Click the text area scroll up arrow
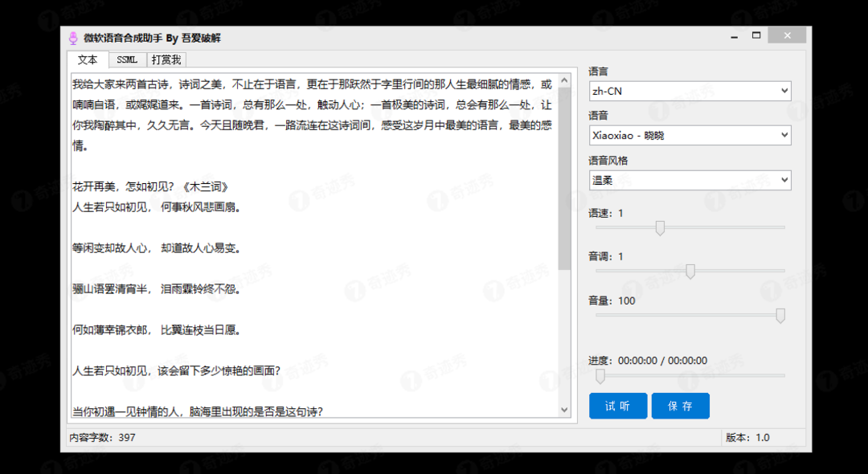 pyautogui.click(x=565, y=81)
